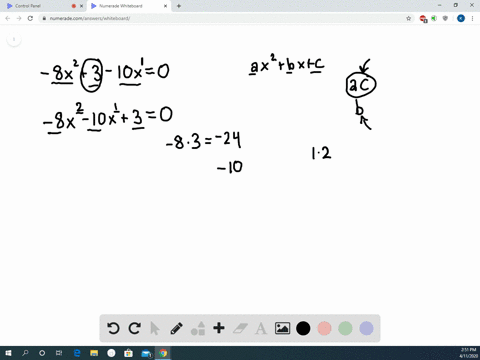Pick the green pen color

point(345,328)
